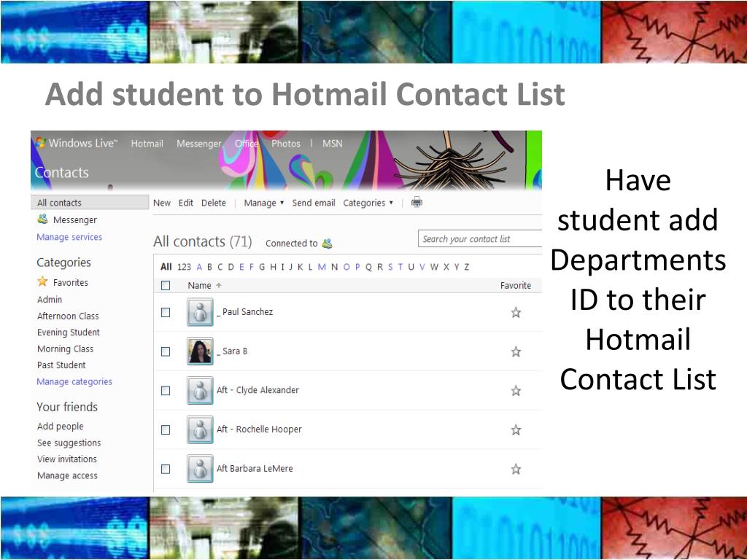
Task: Open Photos in the top navigation
Action: click(x=286, y=144)
